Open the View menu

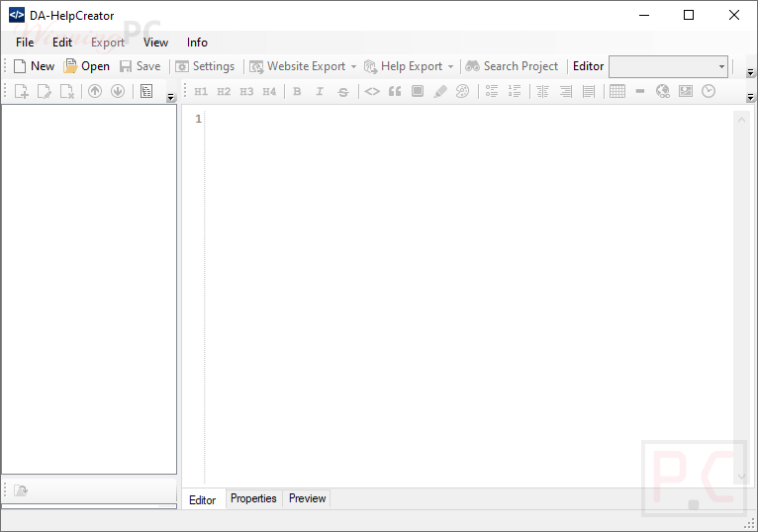point(155,43)
